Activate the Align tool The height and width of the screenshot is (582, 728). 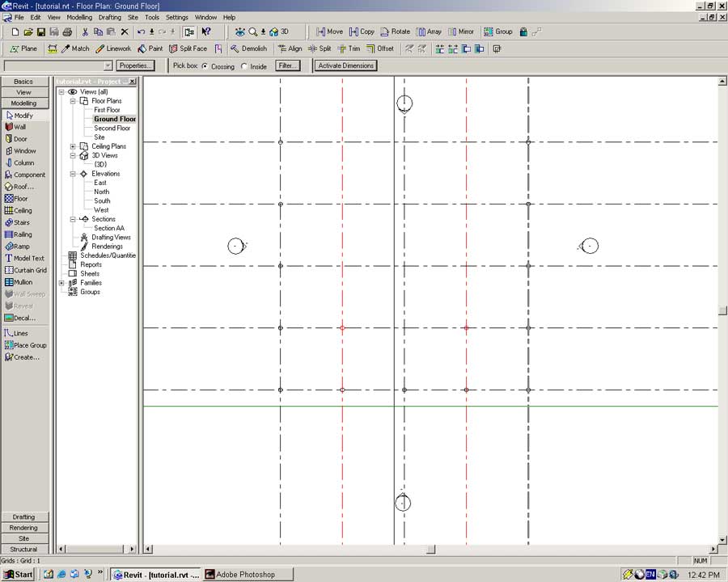click(x=290, y=48)
